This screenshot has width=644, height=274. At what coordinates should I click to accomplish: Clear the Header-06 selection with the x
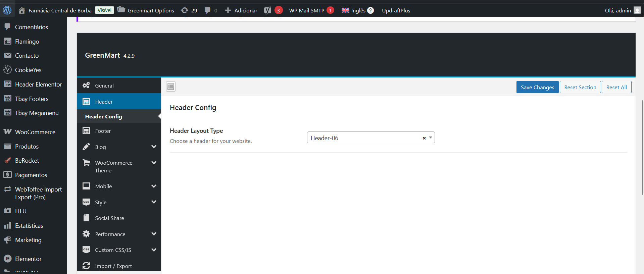[424, 138]
